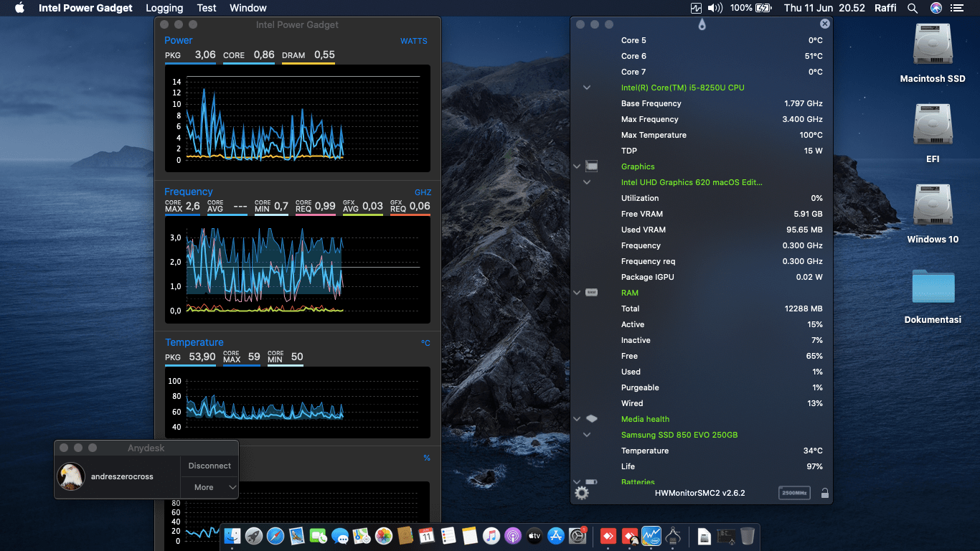Collapse the Batteries group

[x=576, y=482]
